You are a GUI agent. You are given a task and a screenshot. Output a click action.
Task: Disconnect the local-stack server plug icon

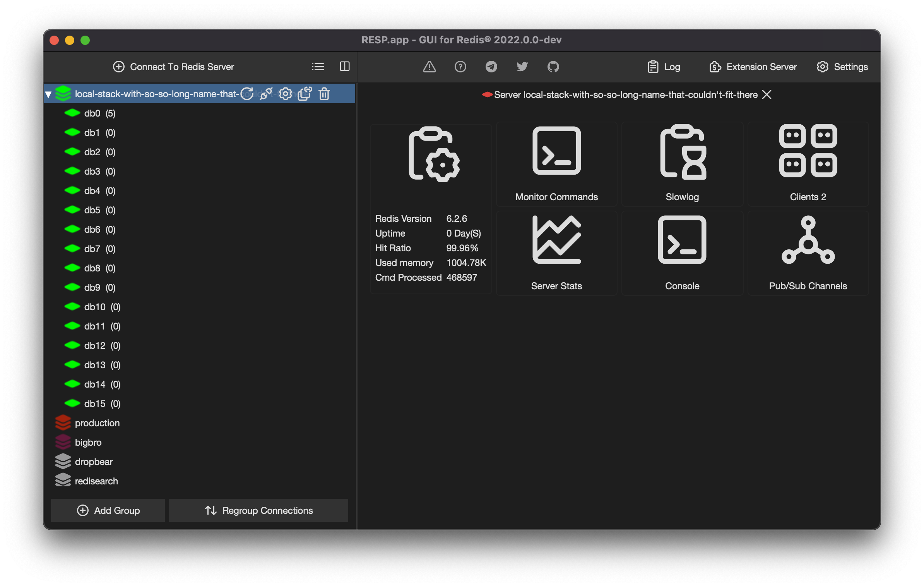click(266, 94)
